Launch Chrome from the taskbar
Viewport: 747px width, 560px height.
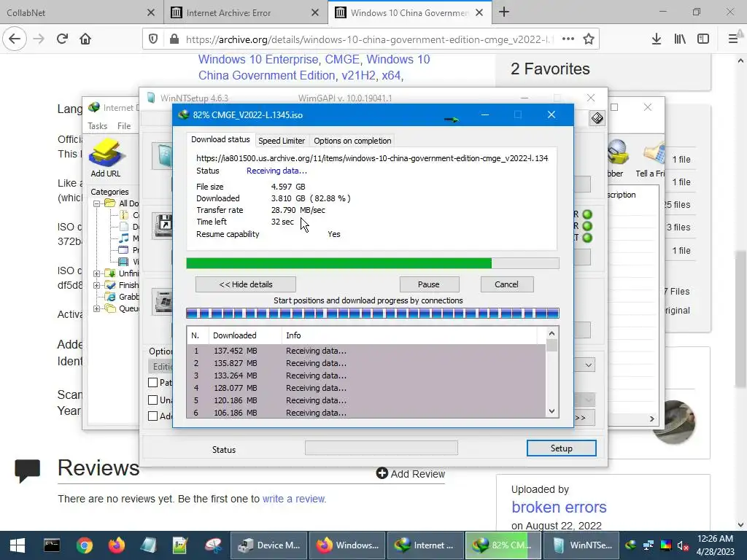[x=85, y=545]
